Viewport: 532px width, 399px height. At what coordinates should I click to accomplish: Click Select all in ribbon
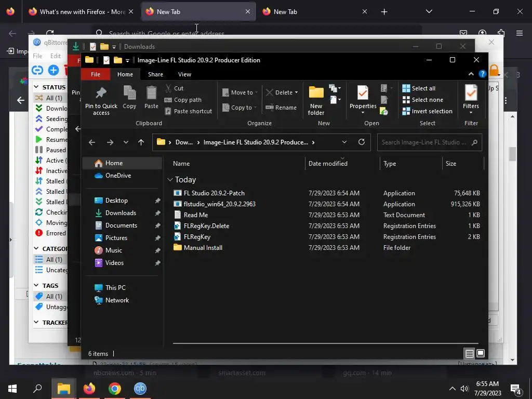tap(419, 88)
